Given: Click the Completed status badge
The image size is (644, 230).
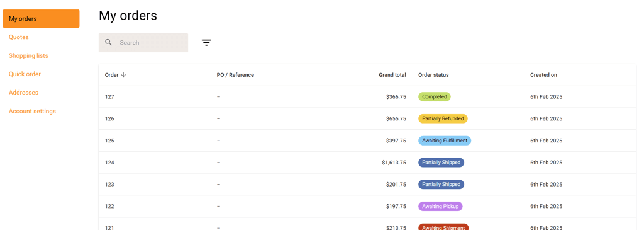Looking at the screenshot, I should [434, 96].
